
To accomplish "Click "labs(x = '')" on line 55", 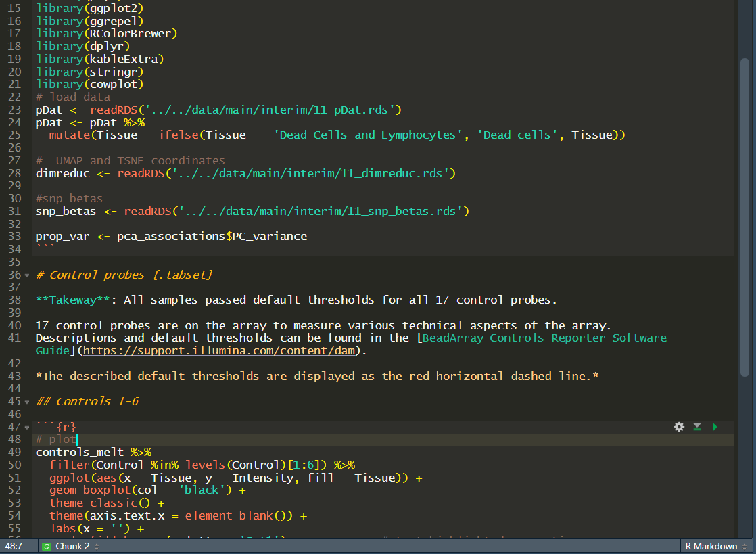I will [90, 529].
